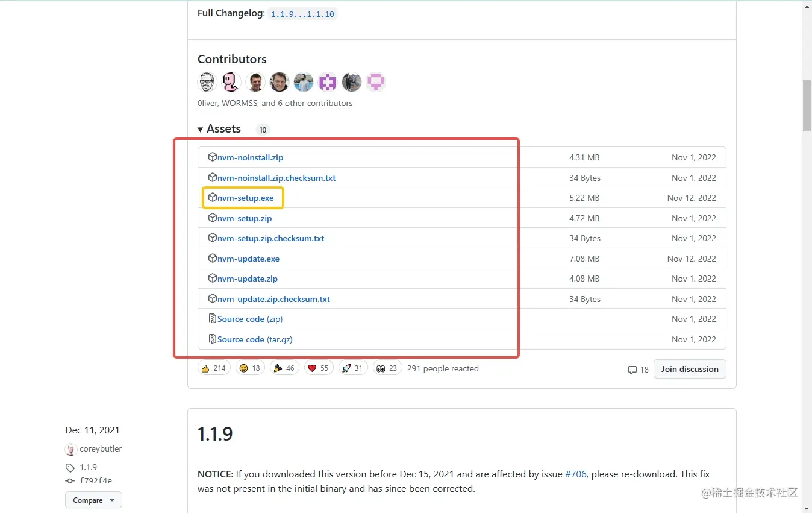Download nvm-setup.zip.checksum.txt
The height and width of the screenshot is (513, 812).
[x=270, y=238]
